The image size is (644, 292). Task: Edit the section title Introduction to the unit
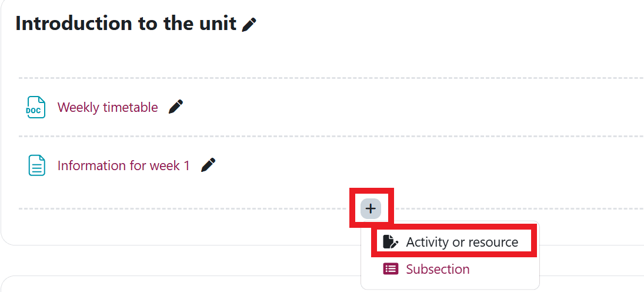[249, 25]
